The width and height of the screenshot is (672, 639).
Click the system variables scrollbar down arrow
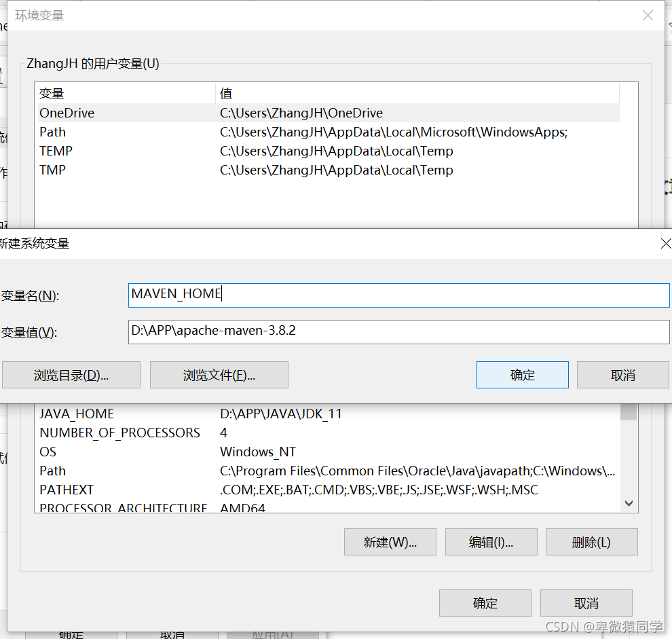(x=629, y=503)
